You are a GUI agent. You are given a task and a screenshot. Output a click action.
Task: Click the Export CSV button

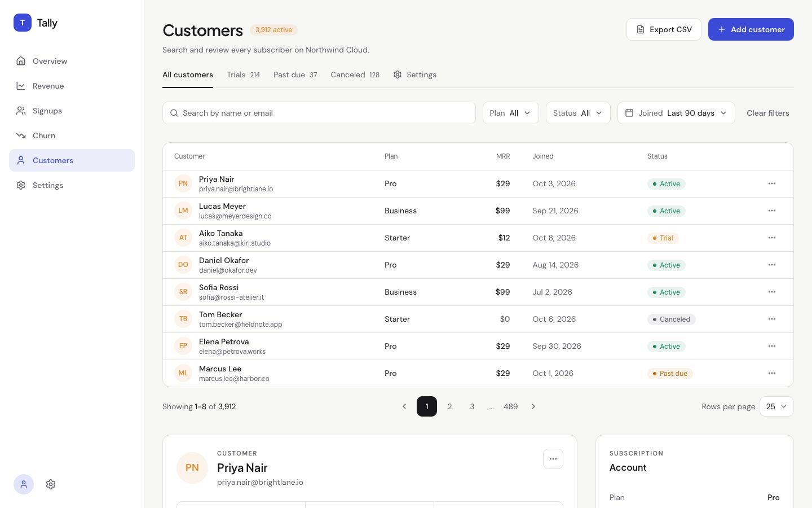pos(664,29)
